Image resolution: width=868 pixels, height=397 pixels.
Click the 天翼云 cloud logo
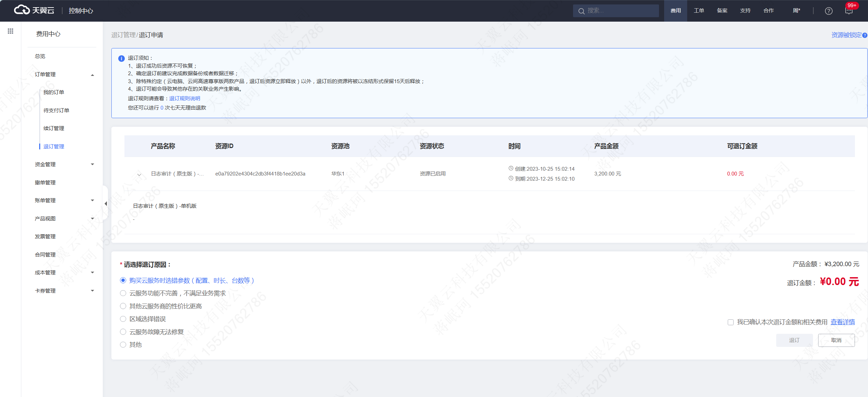[34, 10]
